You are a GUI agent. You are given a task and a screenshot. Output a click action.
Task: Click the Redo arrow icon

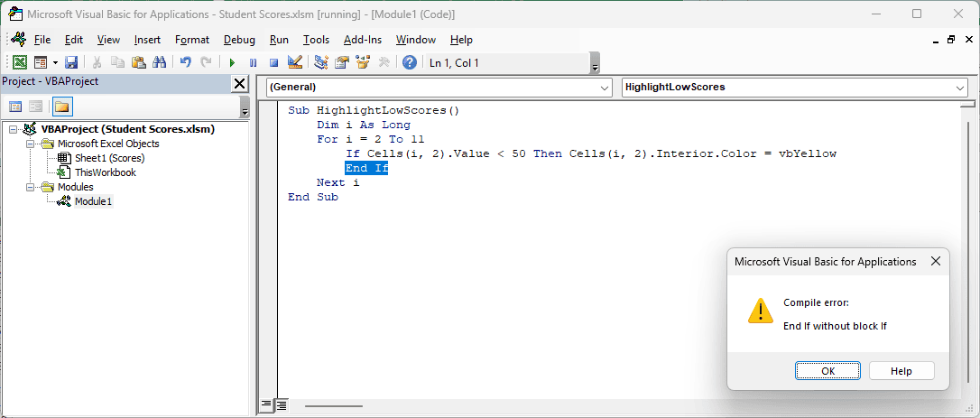tap(206, 62)
